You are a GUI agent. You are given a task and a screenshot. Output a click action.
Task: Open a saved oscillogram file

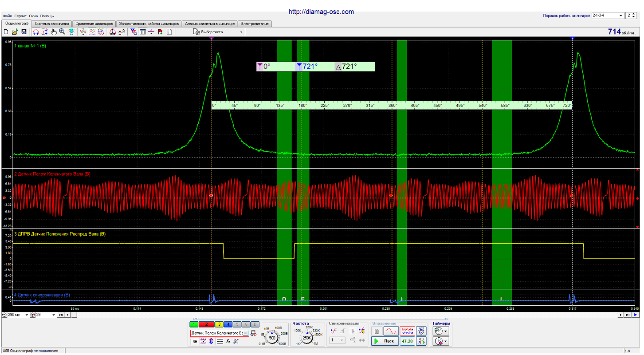click(x=15, y=32)
